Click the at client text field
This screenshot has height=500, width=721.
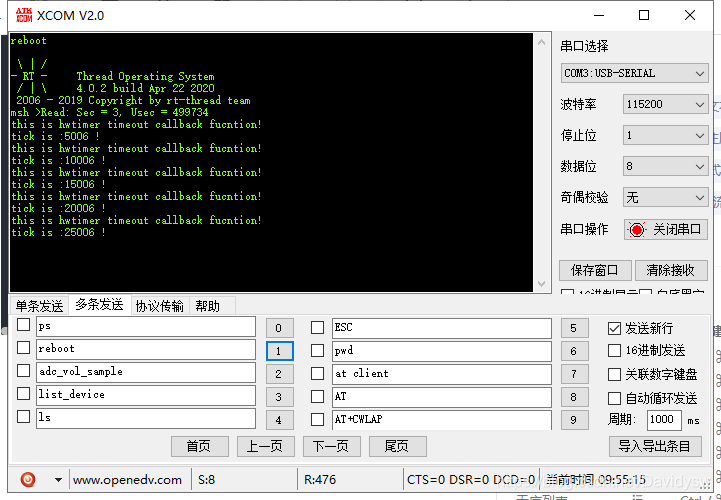click(442, 374)
